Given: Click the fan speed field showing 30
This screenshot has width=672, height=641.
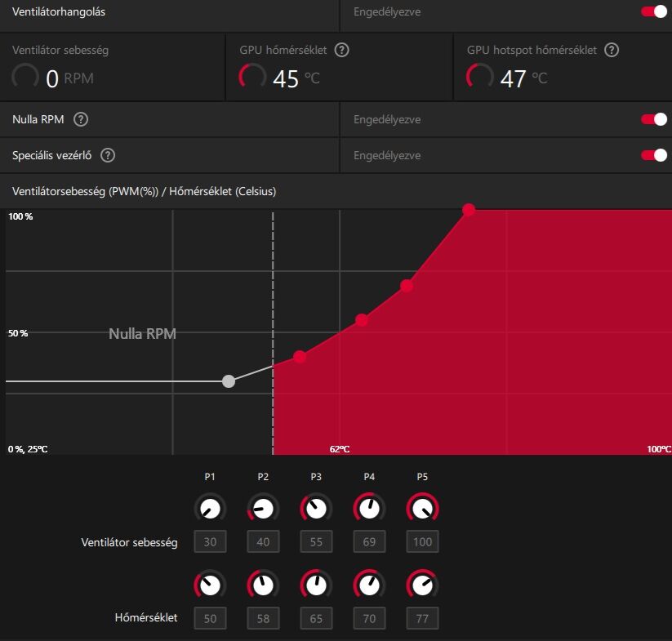Looking at the screenshot, I should click(210, 541).
